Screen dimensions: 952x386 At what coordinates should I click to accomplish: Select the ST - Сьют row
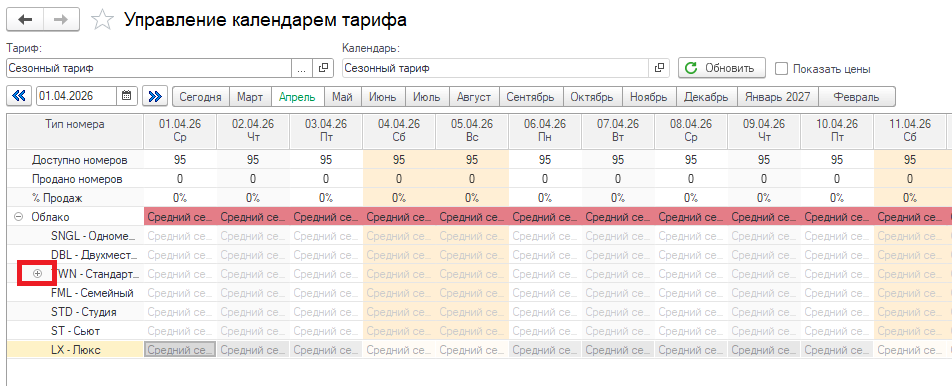[x=75, y=331]
